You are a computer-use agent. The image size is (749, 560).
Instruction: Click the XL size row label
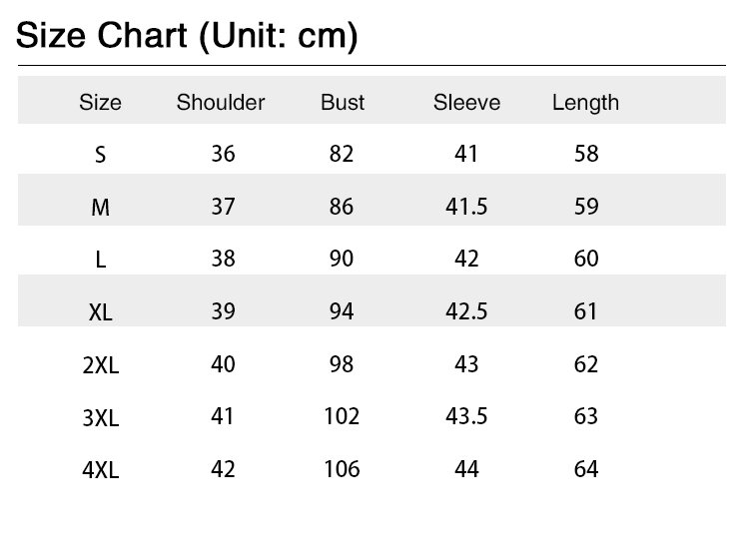click(x=100, y=312)
